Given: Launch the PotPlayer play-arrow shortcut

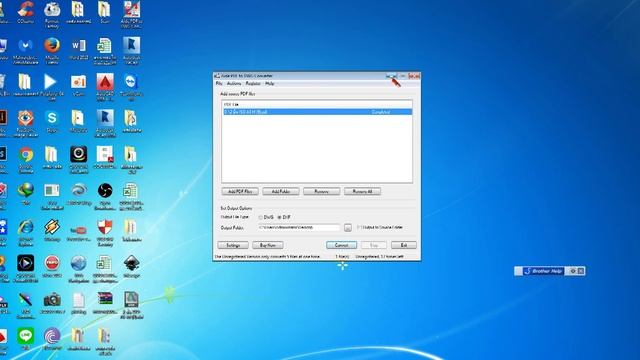Looking at the screenshot, I should pos(50,82).
